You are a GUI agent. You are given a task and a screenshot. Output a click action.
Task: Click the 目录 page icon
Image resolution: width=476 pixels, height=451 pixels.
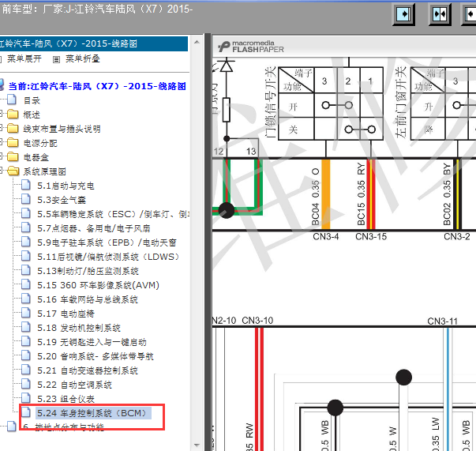click(12, 100)
